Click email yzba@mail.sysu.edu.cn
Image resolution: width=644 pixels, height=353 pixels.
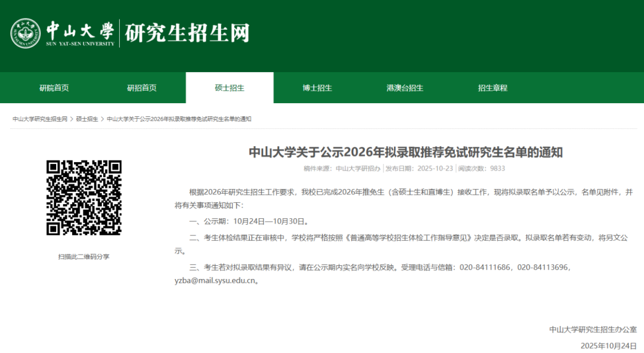(215, 281)
